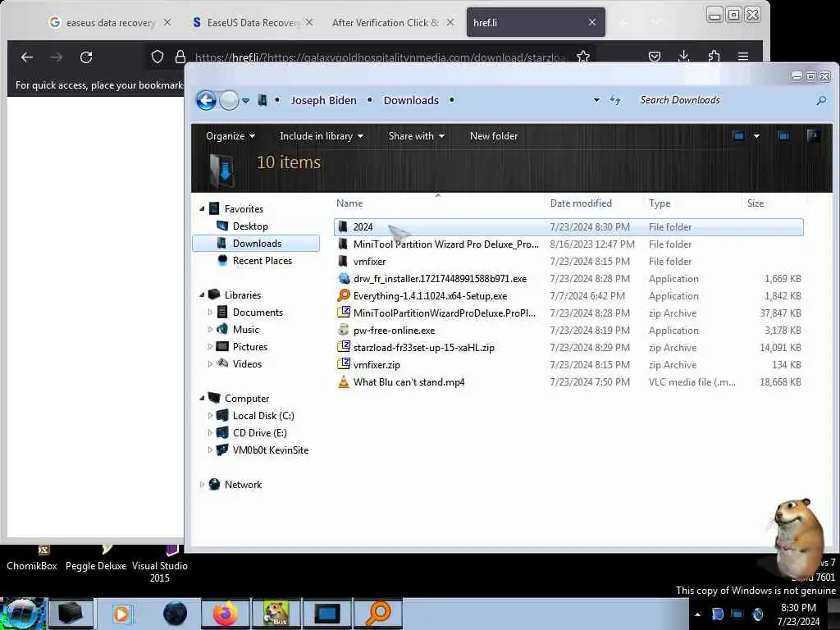
Task: Sort by Type column header
Action: pos(660,203)
